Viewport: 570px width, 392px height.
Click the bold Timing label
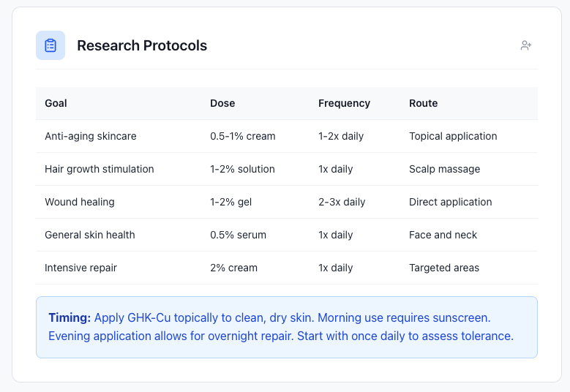pyautogui.click(x=70, y=318)
